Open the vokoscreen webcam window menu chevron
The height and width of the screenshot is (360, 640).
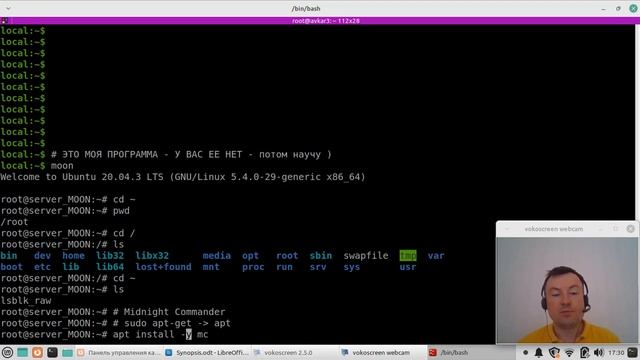click(x=507, y=229)
